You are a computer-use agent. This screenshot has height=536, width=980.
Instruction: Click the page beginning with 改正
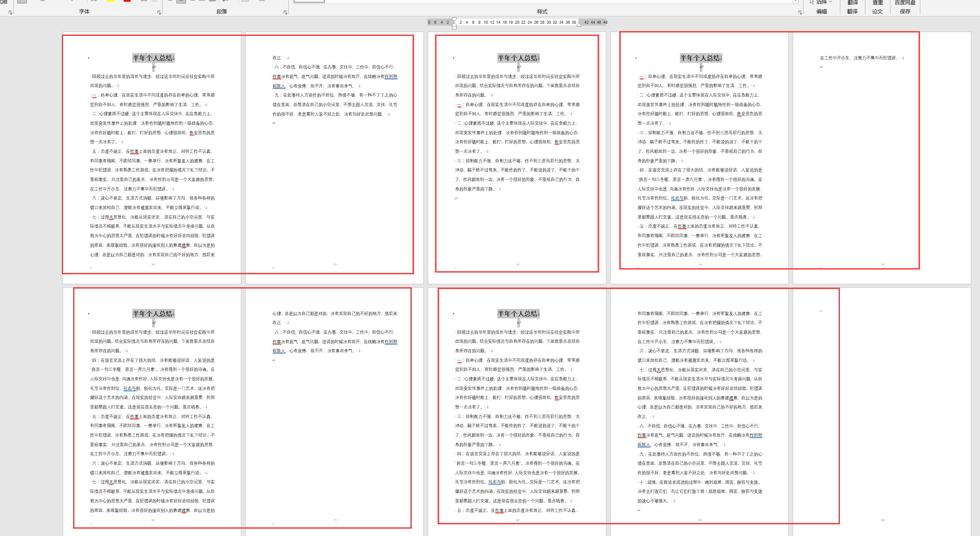tap(334, 156)
